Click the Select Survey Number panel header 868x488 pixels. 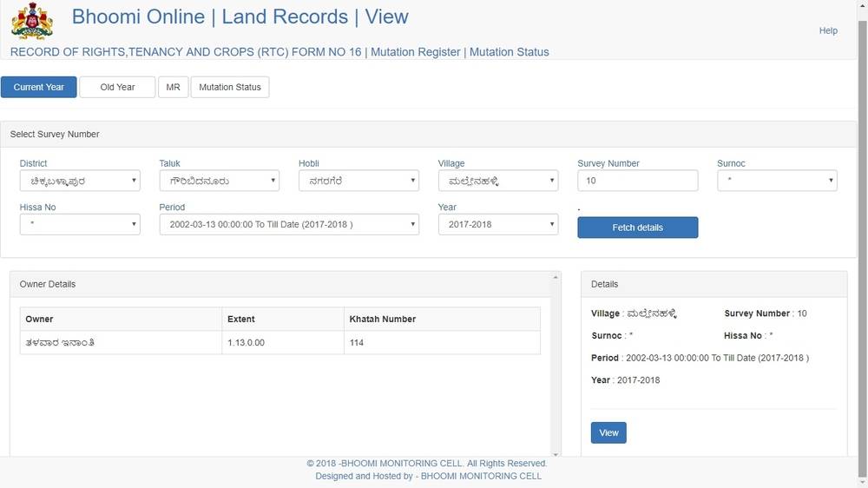428,134
